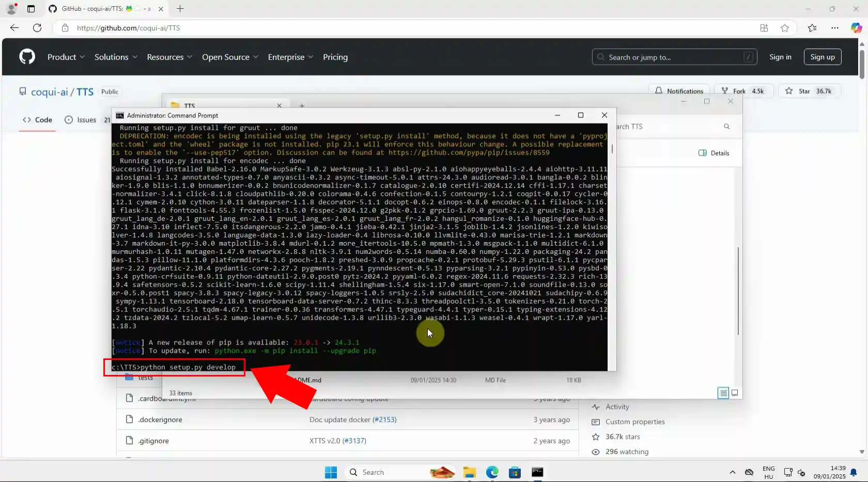The image size is (868, 482).
Task: Add a new tab in File Explorer
Action: [x=302, y=106]
